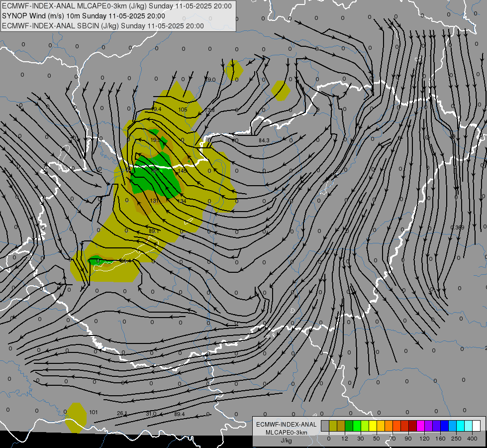Click the map value 0.369

coord(457,227)
